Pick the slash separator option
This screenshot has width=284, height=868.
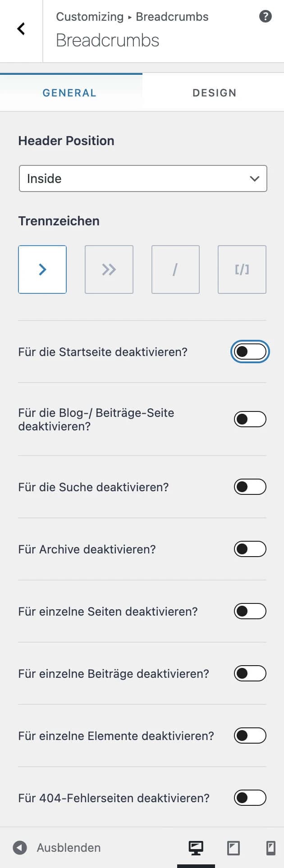pyautogui.click(x=175, y=270)
